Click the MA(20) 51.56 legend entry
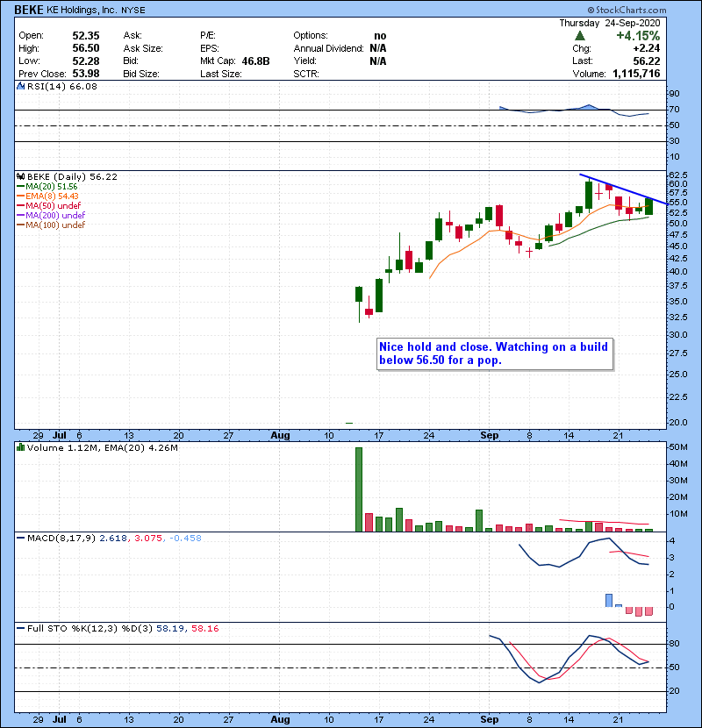 (52, 187)
